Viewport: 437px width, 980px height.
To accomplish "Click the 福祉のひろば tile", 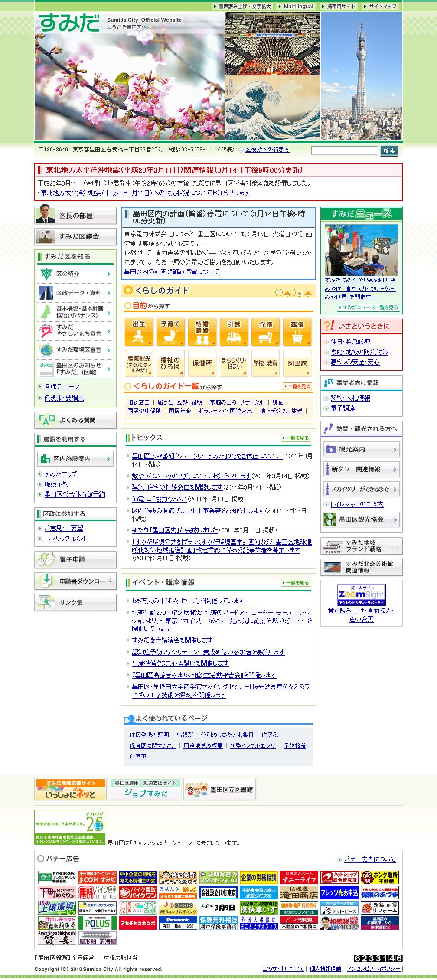I will click(x=170, y=363).
